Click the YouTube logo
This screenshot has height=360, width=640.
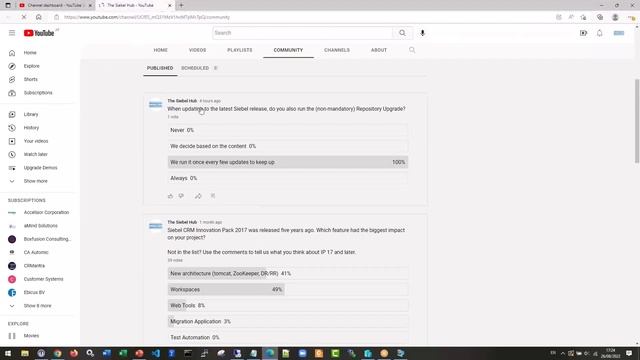pos(39,33)
